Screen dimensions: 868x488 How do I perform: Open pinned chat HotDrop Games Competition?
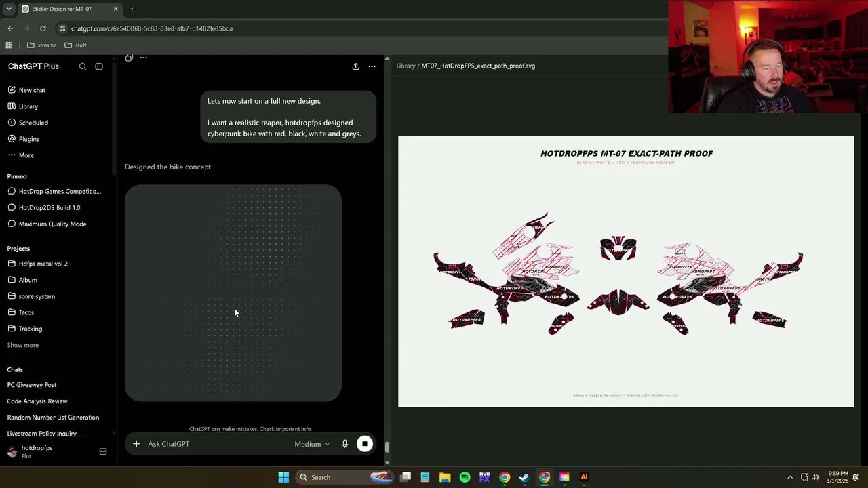(54, 191)
